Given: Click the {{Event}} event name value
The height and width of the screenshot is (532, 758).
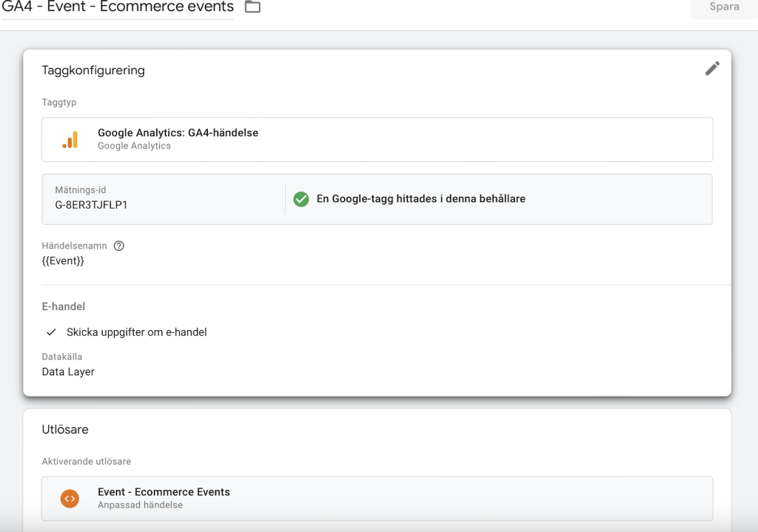Looking at the screenshot, I should [63, 261].
